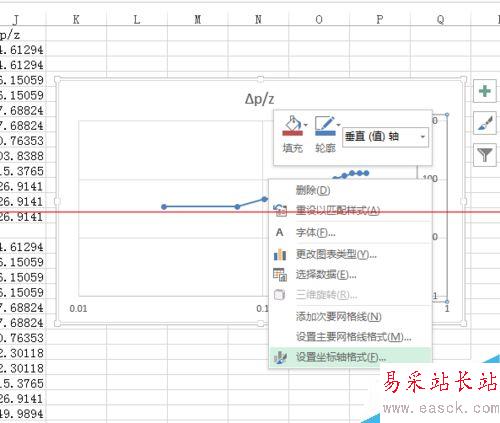Click the select data table icon
This screenshot has width=500, height=423.
click(280, 275)
